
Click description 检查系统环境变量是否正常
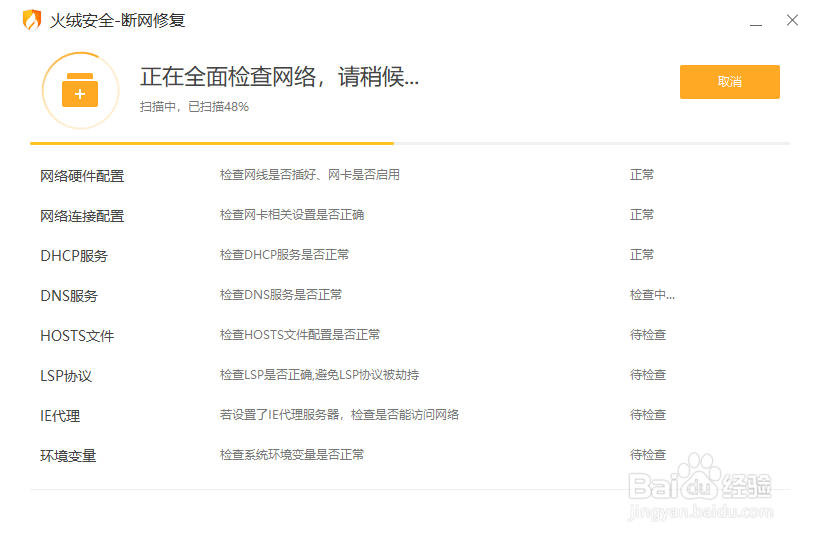[292, 455]
